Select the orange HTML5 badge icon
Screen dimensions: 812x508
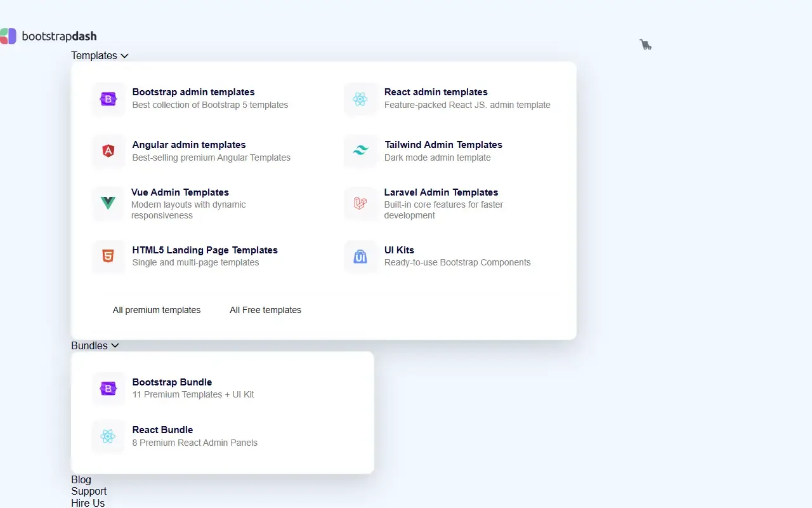point(108,257)
